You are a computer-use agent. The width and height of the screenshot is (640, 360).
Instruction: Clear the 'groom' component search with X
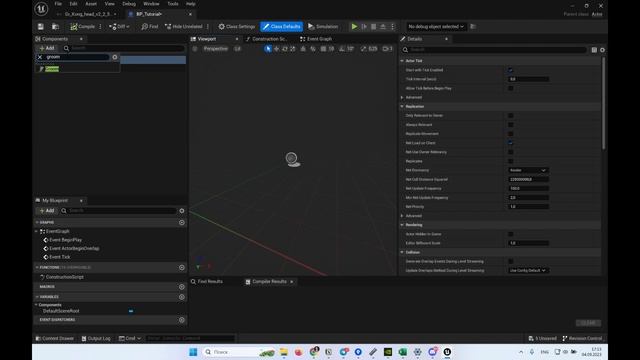pyautogui.click(x=40, y=57)
